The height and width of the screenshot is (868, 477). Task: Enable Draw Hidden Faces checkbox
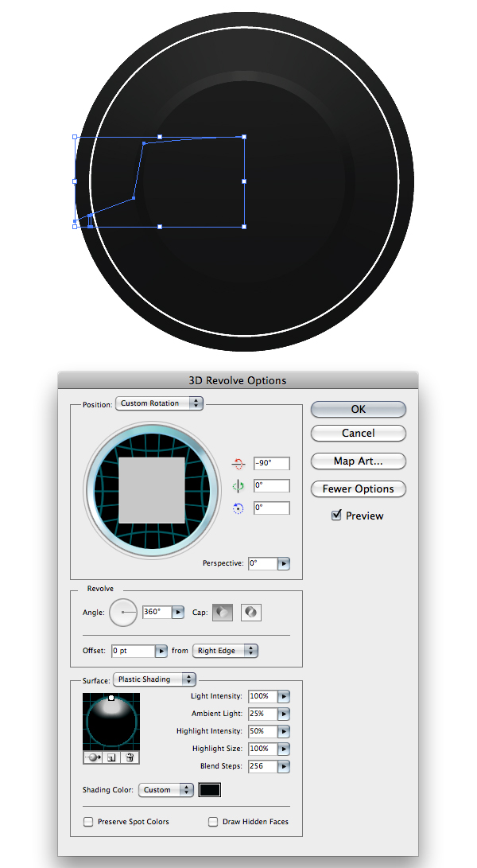point(213,822)
